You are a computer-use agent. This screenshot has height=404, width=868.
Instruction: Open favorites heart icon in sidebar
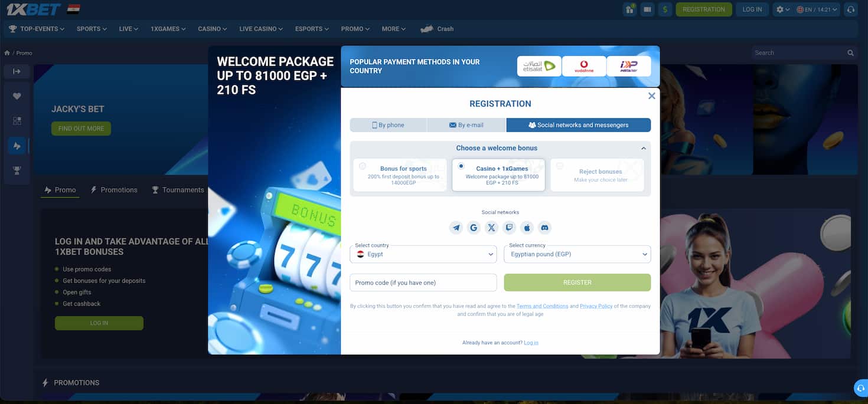click(17, 96)
